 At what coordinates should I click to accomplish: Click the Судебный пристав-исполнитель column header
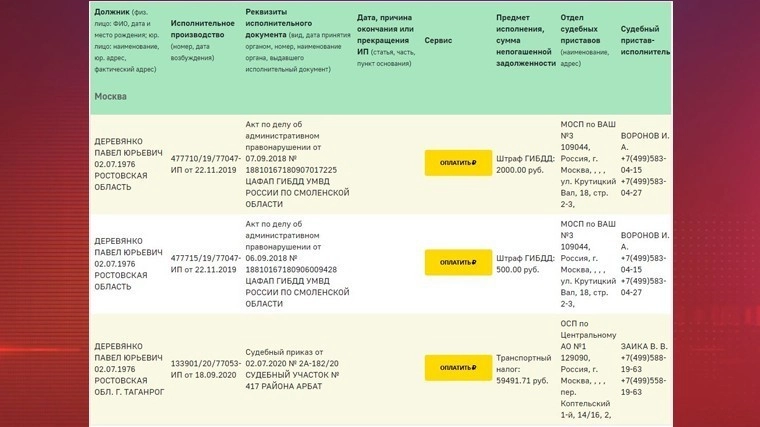click(644, 40)
